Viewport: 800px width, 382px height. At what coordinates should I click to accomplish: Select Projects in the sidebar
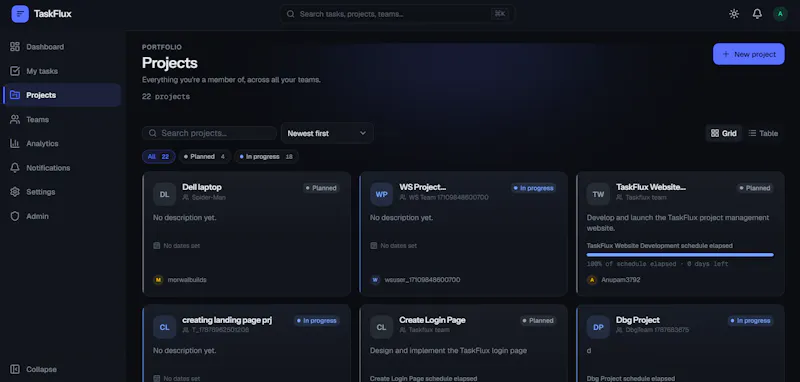(x=62, y=95)
